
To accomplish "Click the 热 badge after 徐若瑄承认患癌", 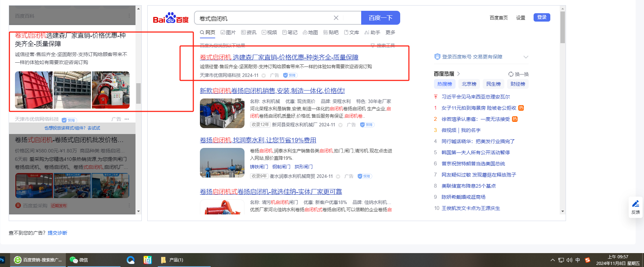I will (515, 119).
